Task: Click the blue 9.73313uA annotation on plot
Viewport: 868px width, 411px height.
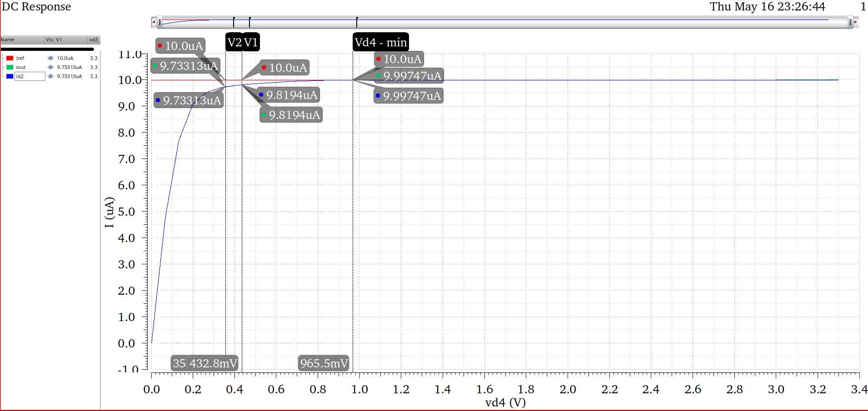Action: tap(188, 100)
